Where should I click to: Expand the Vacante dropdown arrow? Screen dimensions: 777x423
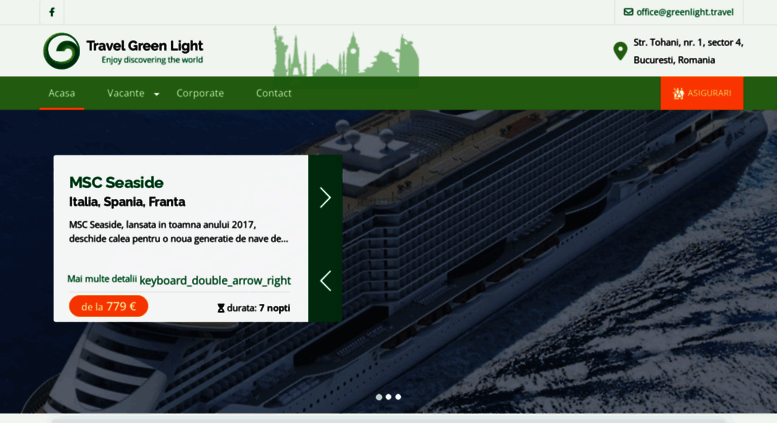tap(157, 94)
